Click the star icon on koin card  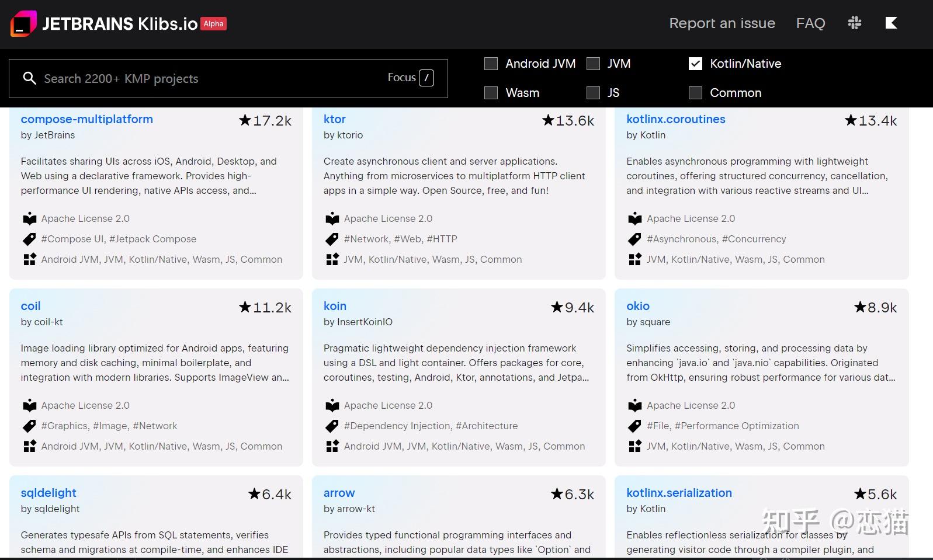pos(557,307)
